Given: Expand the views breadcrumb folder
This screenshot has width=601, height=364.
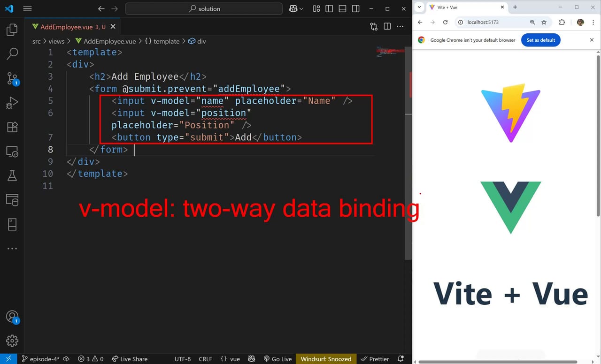Looking at the screenshot, I should click(56, 41).
